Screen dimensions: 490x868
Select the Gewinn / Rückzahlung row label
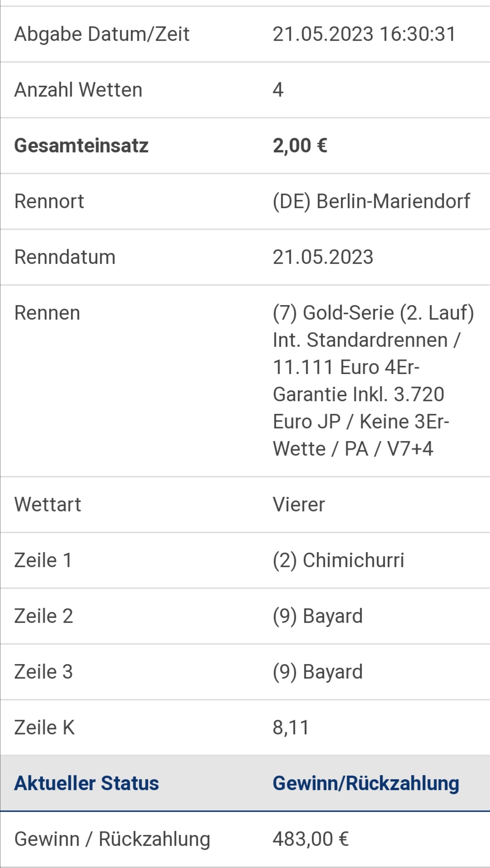click(x=112, y=839)
